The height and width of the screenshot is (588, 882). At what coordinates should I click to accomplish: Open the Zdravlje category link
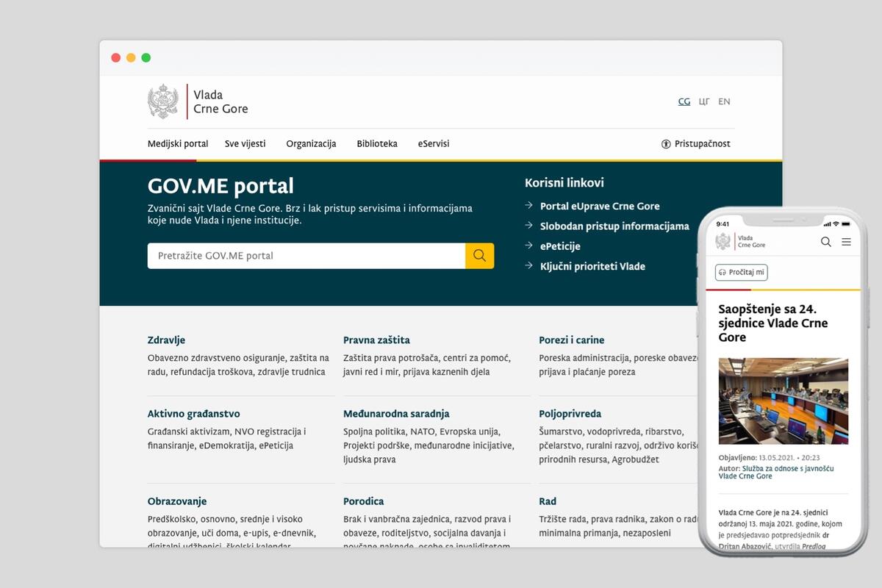pyautogui.click(x=166, y=340)
